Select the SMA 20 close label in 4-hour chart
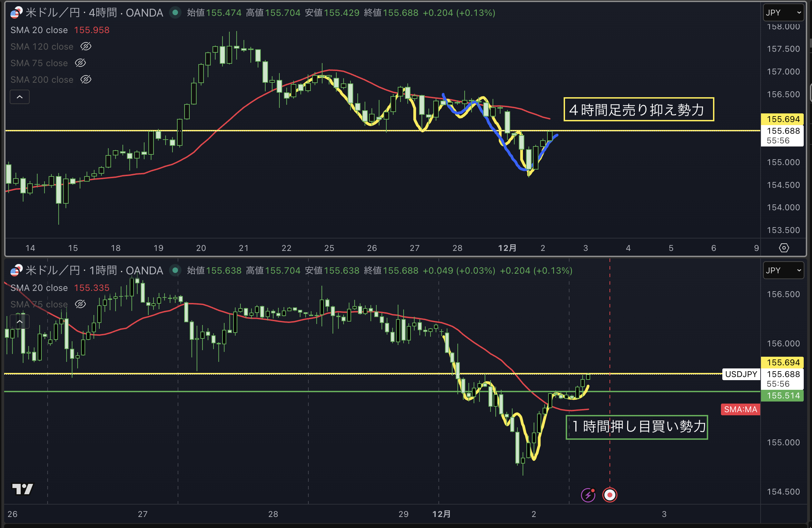This screenshot has width=812, height=528. pos(39,30)
